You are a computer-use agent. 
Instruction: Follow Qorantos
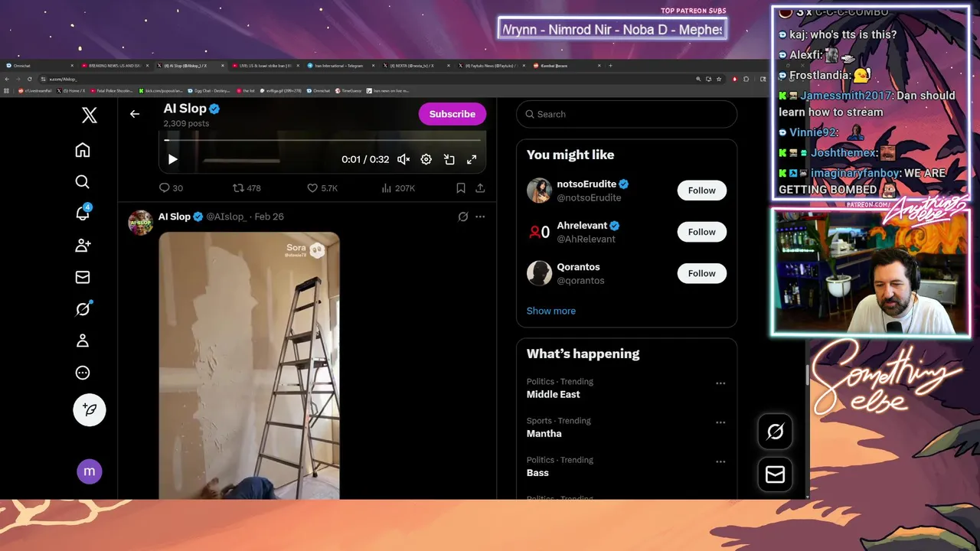coord(701,273)
